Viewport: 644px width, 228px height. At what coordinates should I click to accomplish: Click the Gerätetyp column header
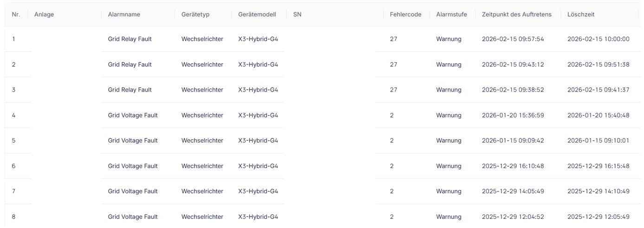pos(195,14)
